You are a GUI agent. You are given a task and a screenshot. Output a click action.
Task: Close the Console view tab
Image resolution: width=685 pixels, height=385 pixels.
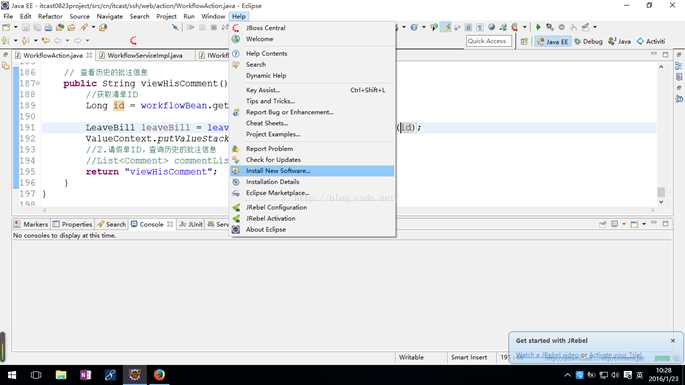[x=170, y=224]
